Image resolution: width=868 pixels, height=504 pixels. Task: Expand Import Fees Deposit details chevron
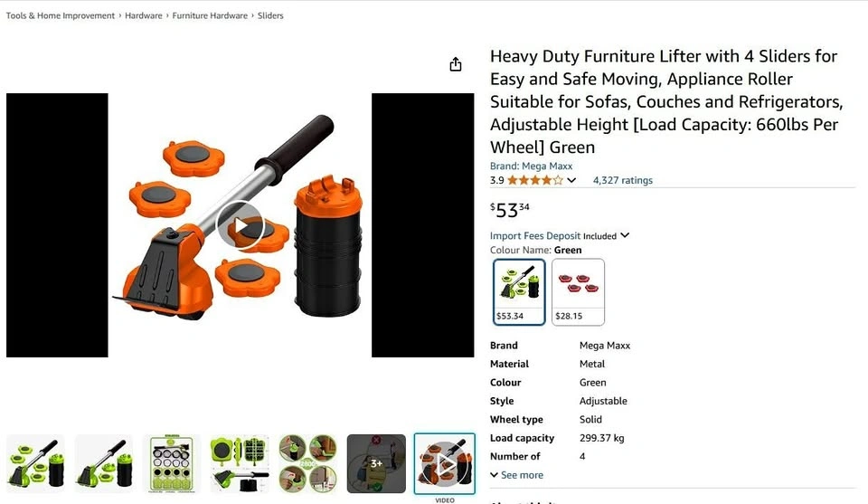tap(625, 235)
